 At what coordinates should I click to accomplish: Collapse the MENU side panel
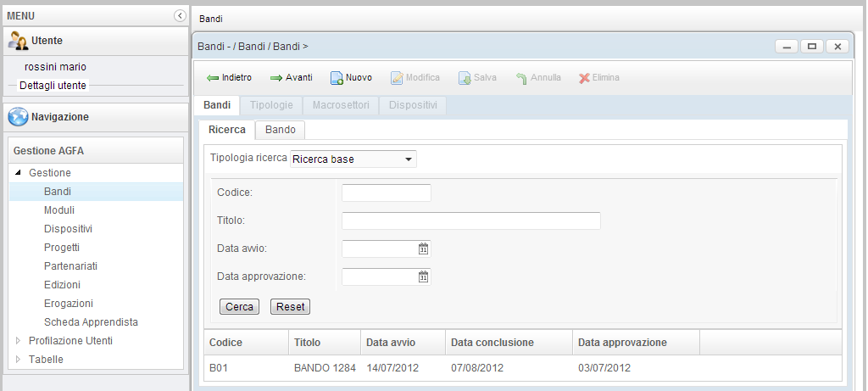[x=180, y=15]
